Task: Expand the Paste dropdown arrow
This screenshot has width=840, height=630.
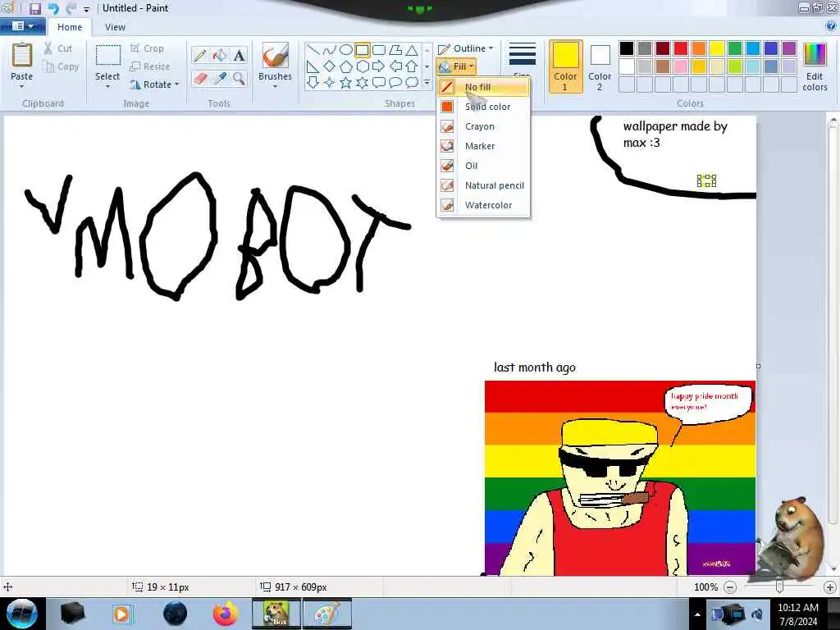Action: (22, 87)
